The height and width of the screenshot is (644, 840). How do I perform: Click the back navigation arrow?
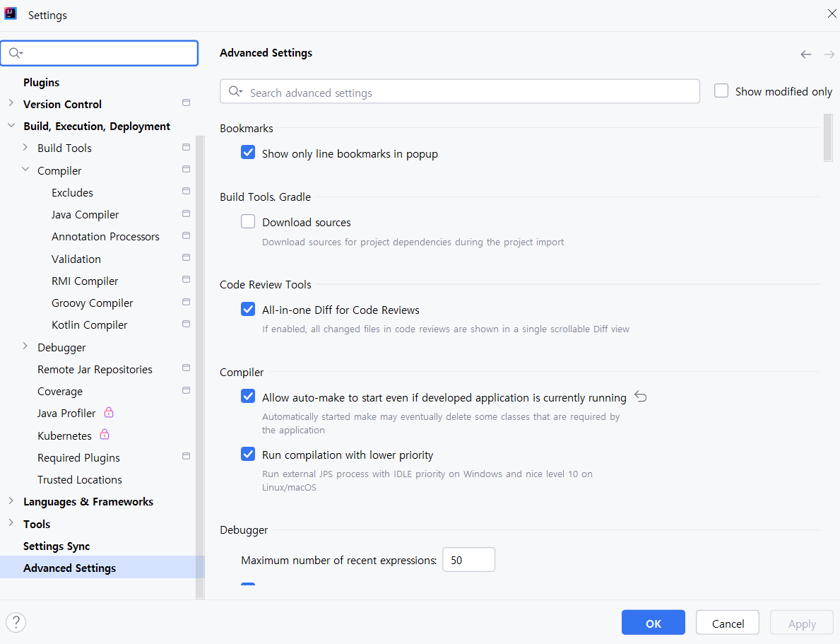(x=806, y=54)
